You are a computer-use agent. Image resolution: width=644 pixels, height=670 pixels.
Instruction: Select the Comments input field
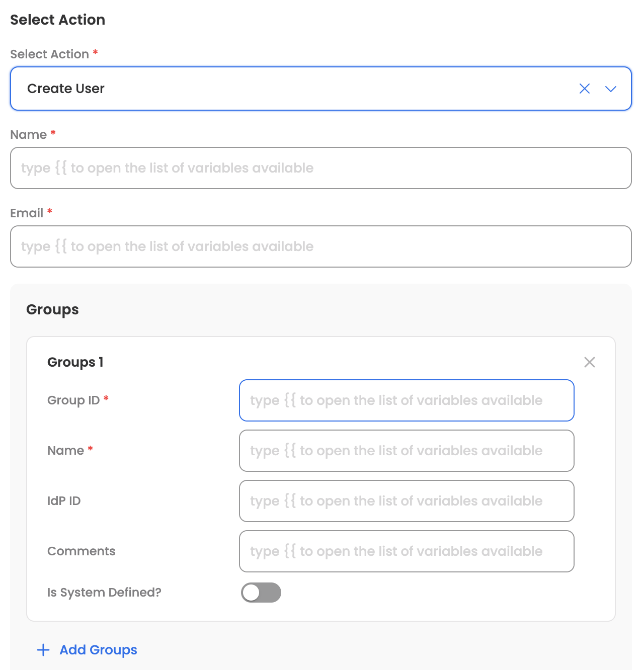click(407, 551)
